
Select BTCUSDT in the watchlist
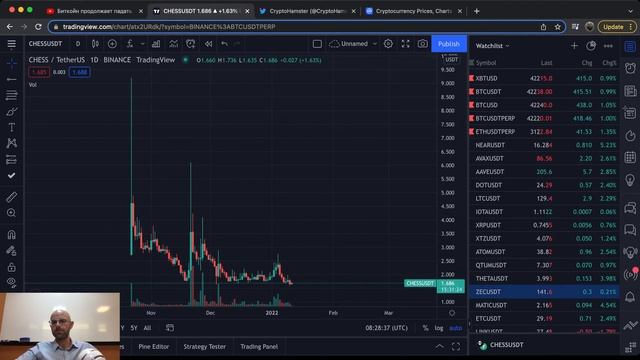544,91
